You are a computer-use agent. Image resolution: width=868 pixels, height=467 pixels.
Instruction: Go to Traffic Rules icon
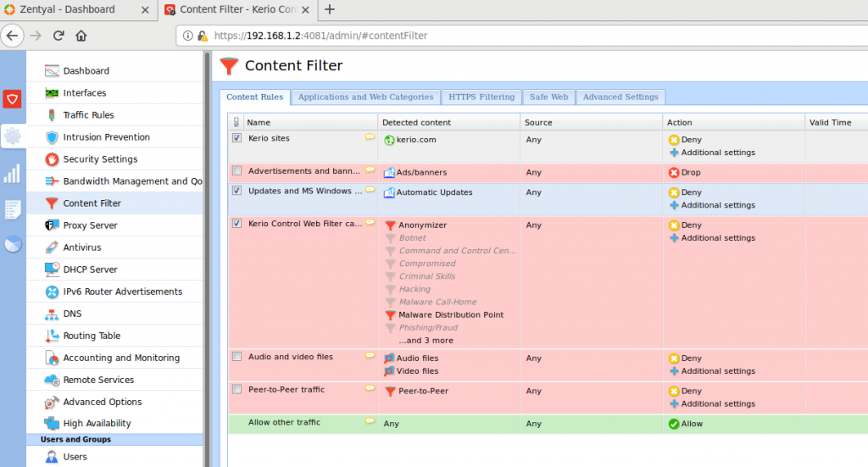(x=52, y=115)
